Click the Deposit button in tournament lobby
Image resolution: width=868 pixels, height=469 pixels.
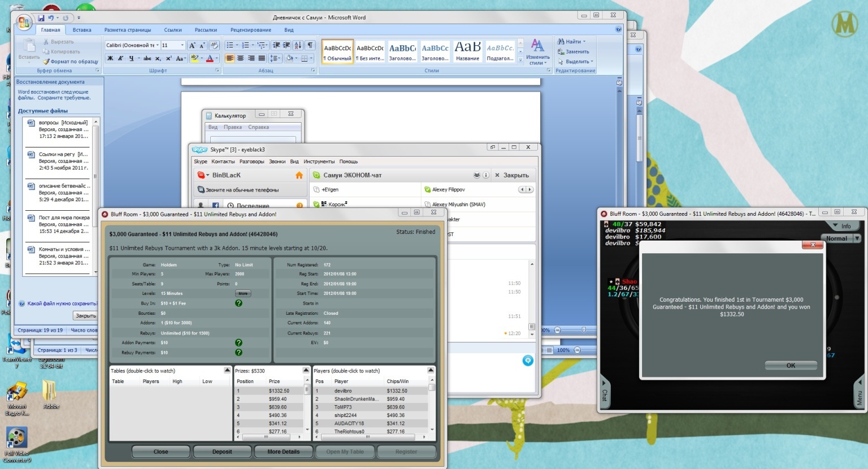pyautogui.click(x=222, y=451)
